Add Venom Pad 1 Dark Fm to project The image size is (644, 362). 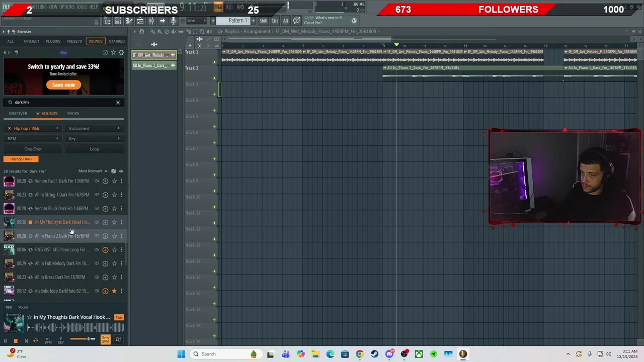[x=105, y=181]
